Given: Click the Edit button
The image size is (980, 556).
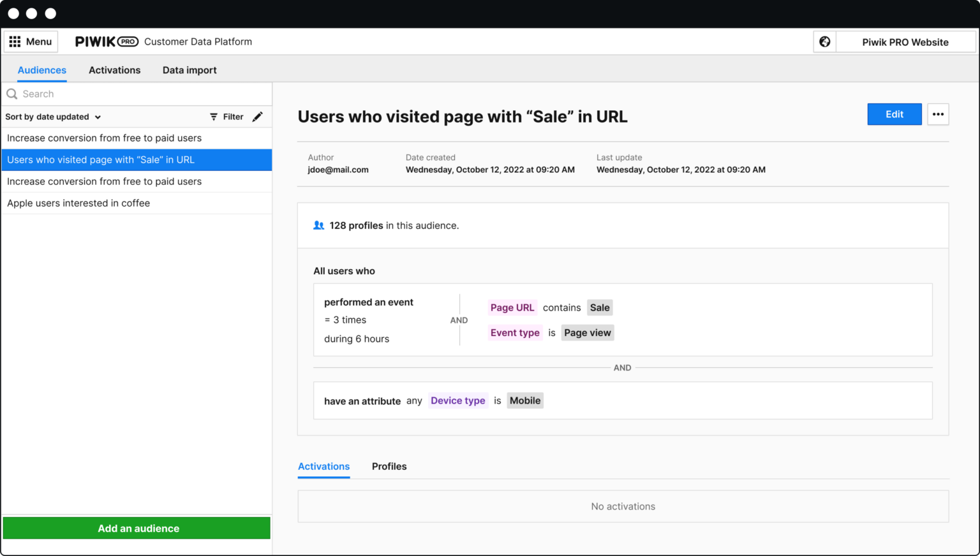Looking at the screenshot, I should [x=894, y=114].
